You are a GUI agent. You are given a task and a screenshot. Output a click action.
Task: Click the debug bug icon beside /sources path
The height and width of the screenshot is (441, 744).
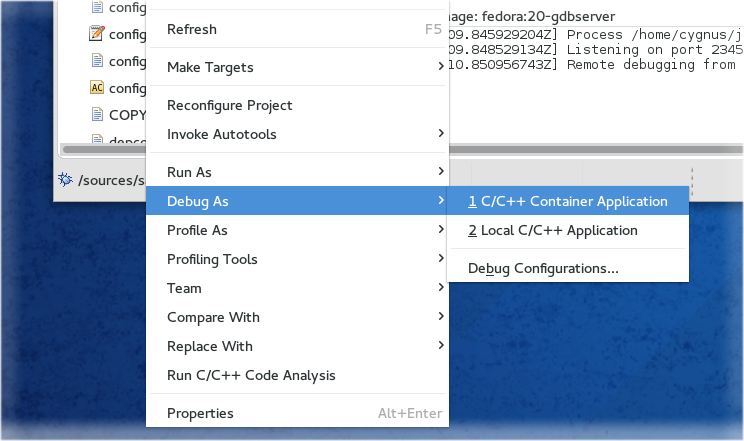pyautogui.click(x=65, y=179)
